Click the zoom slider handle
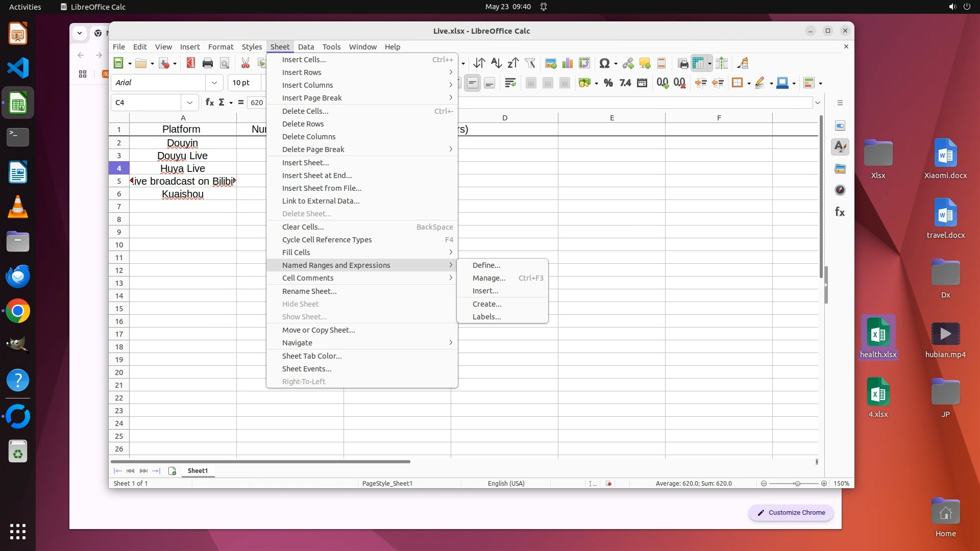980x551 pixels. [797, 484]
